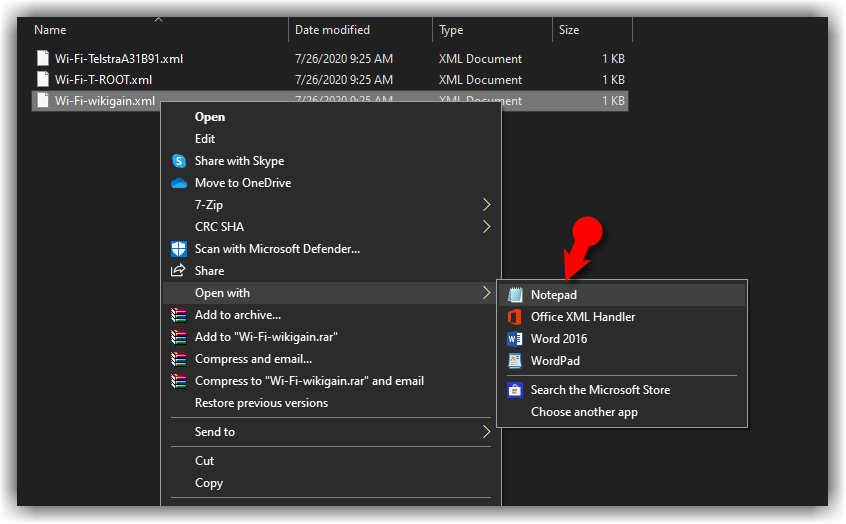Click the Word 2016 icon
The height and width of the screenshot is (524, 846).
coord(515,339)
